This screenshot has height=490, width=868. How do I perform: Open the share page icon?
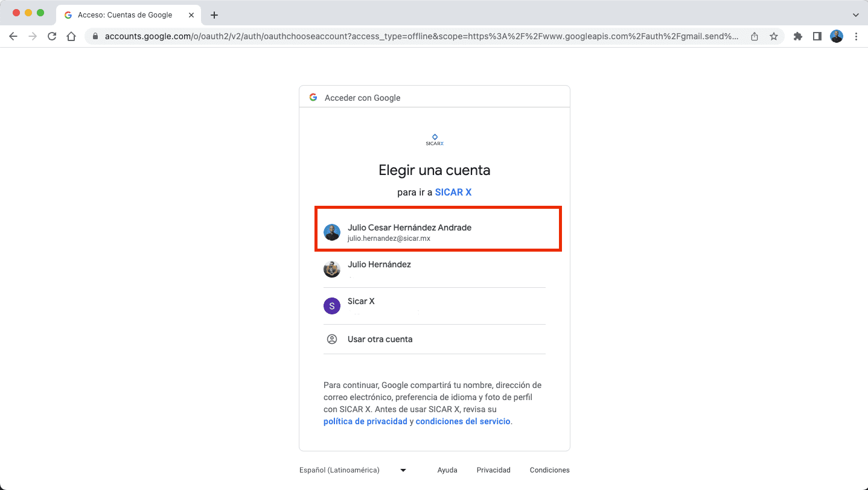pos(755,36)
